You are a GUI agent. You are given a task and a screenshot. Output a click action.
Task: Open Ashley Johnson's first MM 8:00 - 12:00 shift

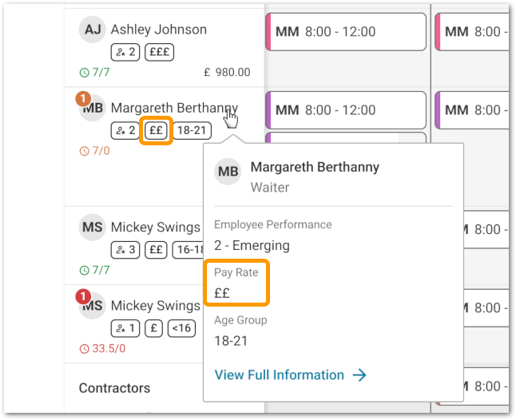tap(345, 32)
